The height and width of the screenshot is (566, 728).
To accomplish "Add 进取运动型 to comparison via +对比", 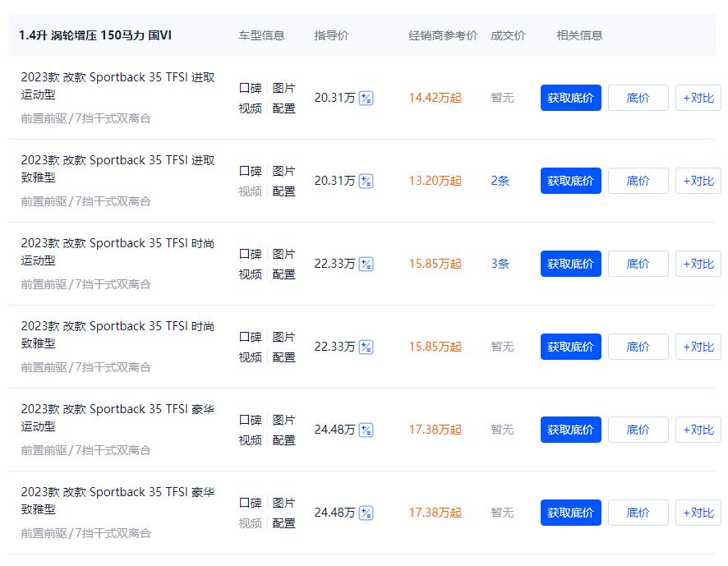I will tap(698, 97).
